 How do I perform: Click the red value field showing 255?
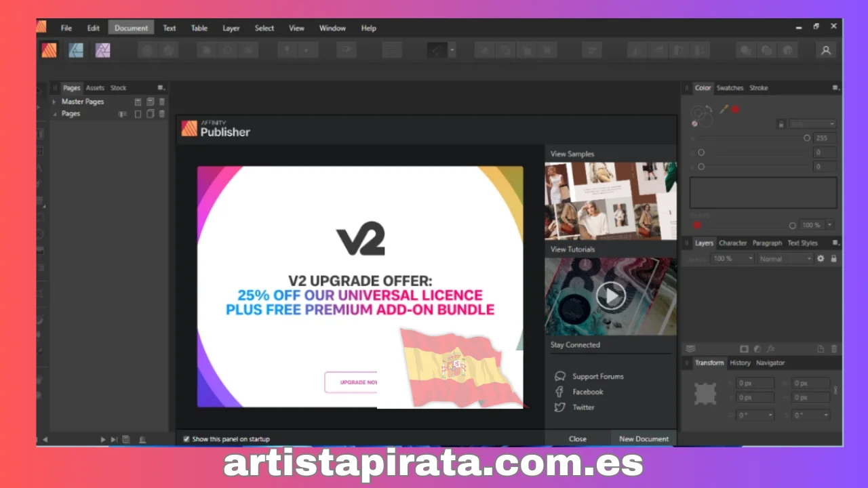825,138
